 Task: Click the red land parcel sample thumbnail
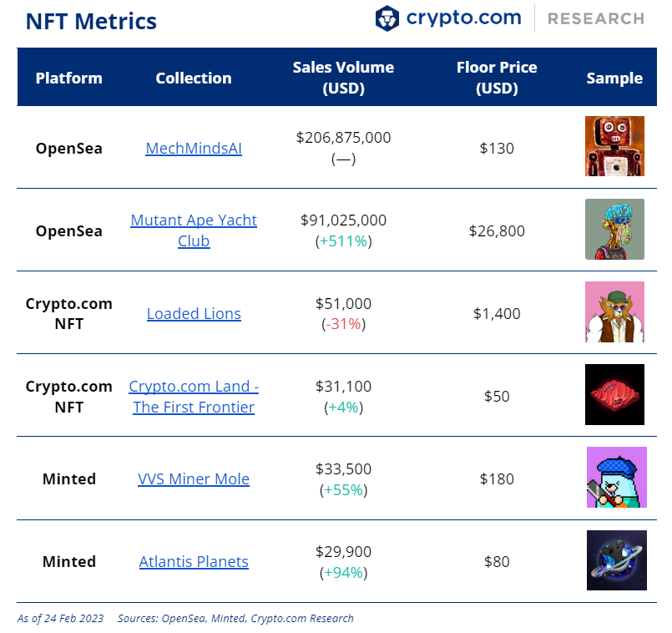[x=614, y=394]
